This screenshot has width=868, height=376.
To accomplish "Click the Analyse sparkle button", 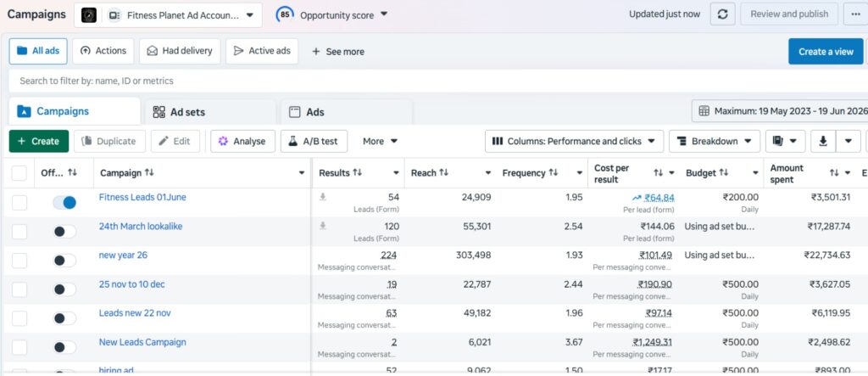I will click(242, 142).
